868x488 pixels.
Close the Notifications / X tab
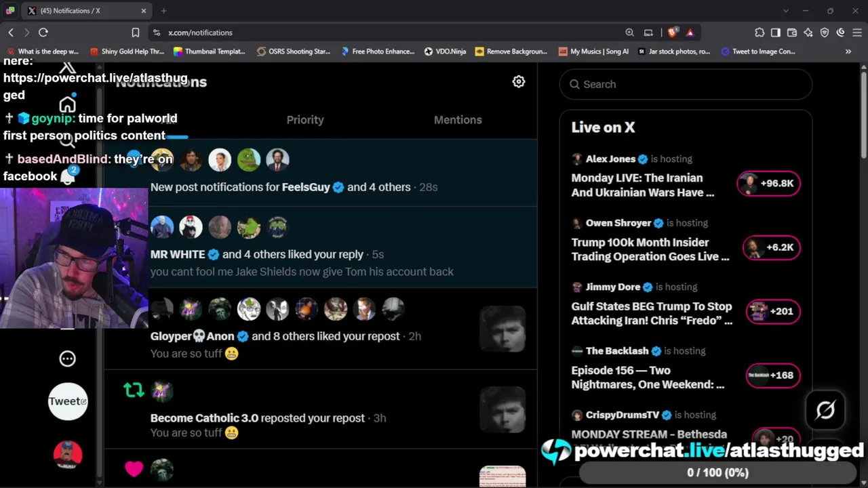[x=144, y=11]
